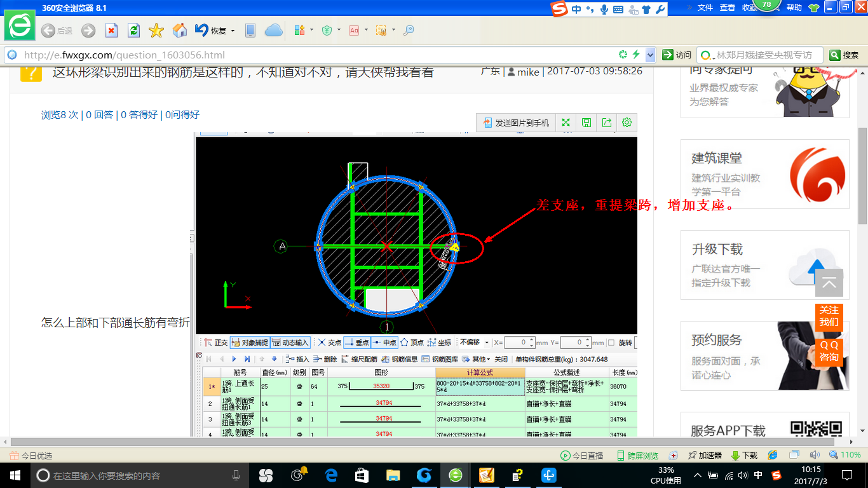This screenshot has width=868, height=488.
Task: Click the vertical page scrollbar thumb
Action: click(862, 175)
